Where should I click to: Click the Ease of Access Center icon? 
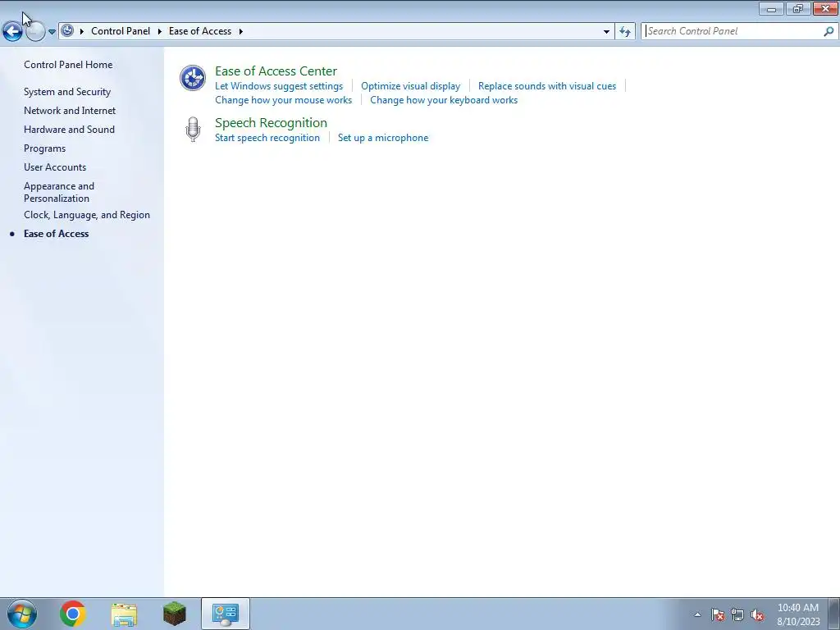(193, 78)
